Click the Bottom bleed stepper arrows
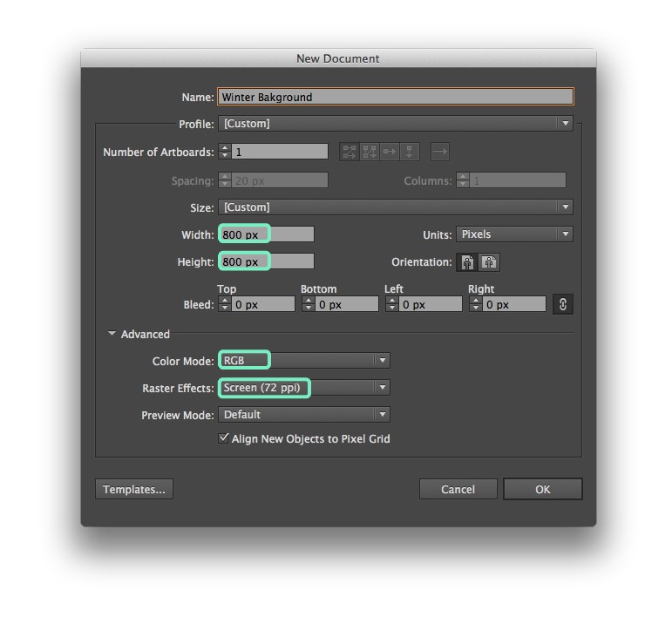672x624 pixels. pyautogui.click(x=309, y=304)
